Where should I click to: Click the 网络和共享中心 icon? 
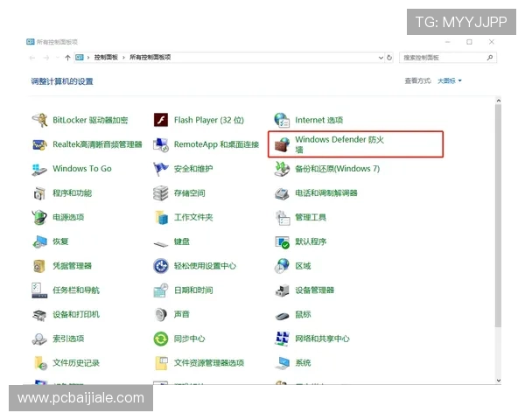[x=282, y=339]
